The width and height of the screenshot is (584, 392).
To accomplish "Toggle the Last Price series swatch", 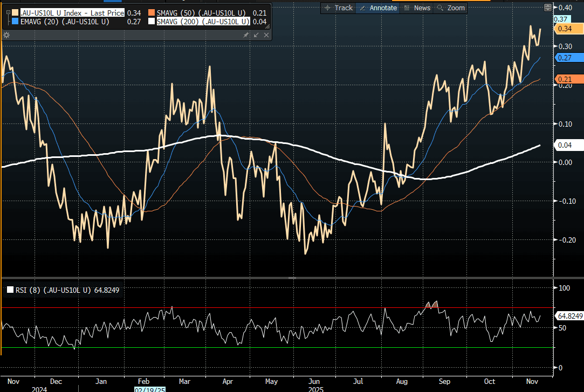I will point(15,12).
